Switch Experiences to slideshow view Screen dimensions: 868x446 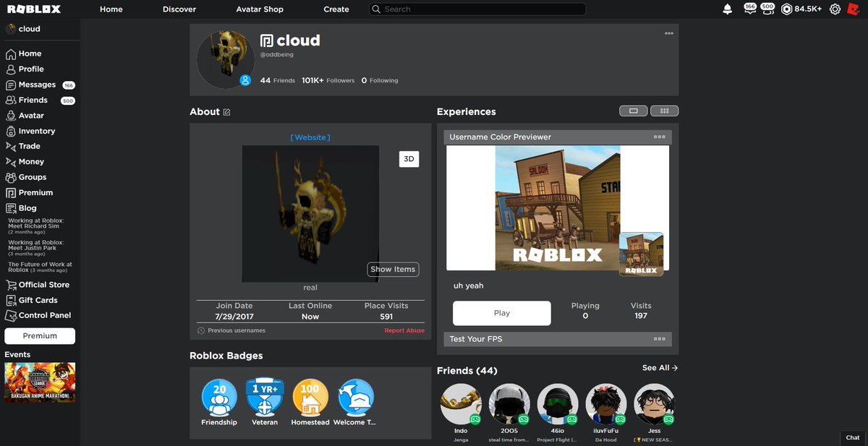click(x=634, y=111)
